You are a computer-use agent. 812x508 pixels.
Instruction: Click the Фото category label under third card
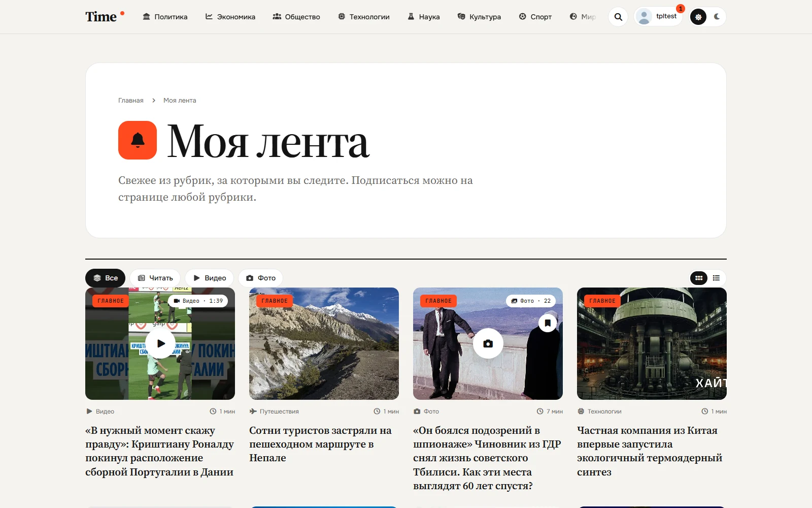point(426,411)
